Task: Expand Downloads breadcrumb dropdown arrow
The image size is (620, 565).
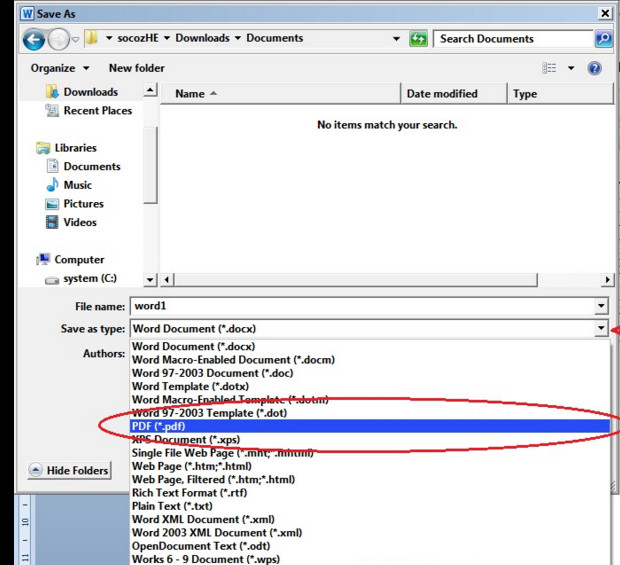Action: pyautogui.click(x=238, y=38)
